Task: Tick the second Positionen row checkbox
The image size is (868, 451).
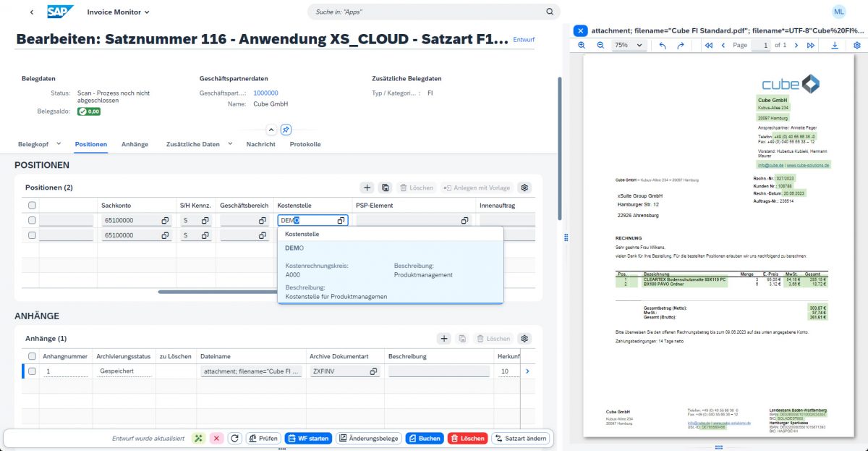Action: pyautogui.click(x=30, y=235)
